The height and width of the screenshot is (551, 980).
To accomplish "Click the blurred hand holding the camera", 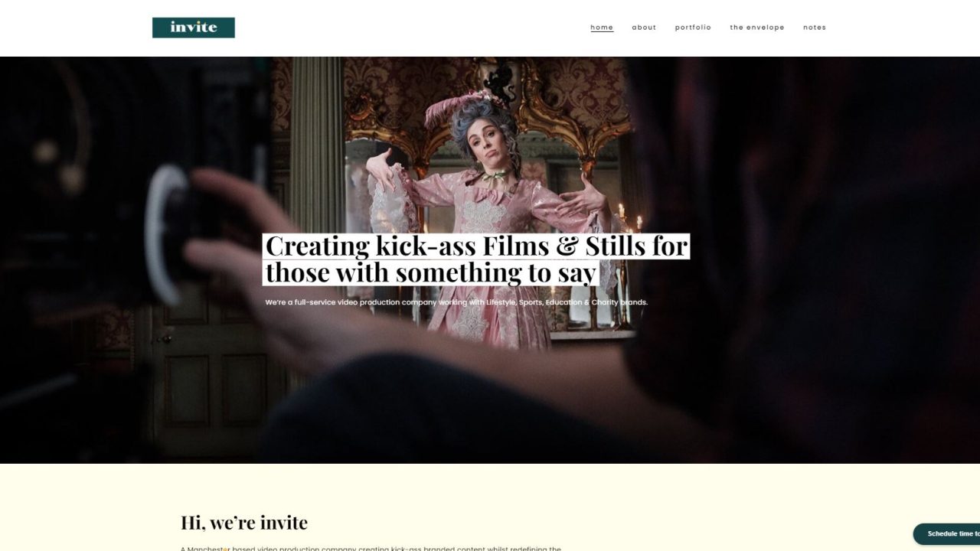I will (253, 253).
